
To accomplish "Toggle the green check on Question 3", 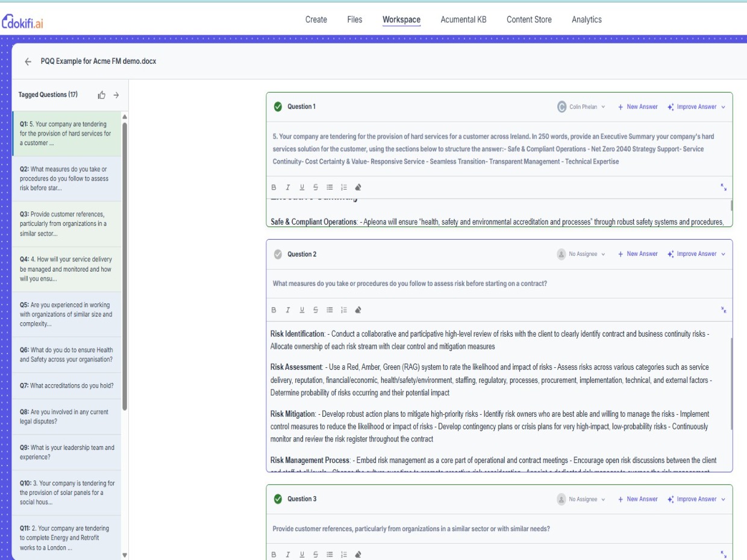I will pyautogui.click(x=278, y=499).
